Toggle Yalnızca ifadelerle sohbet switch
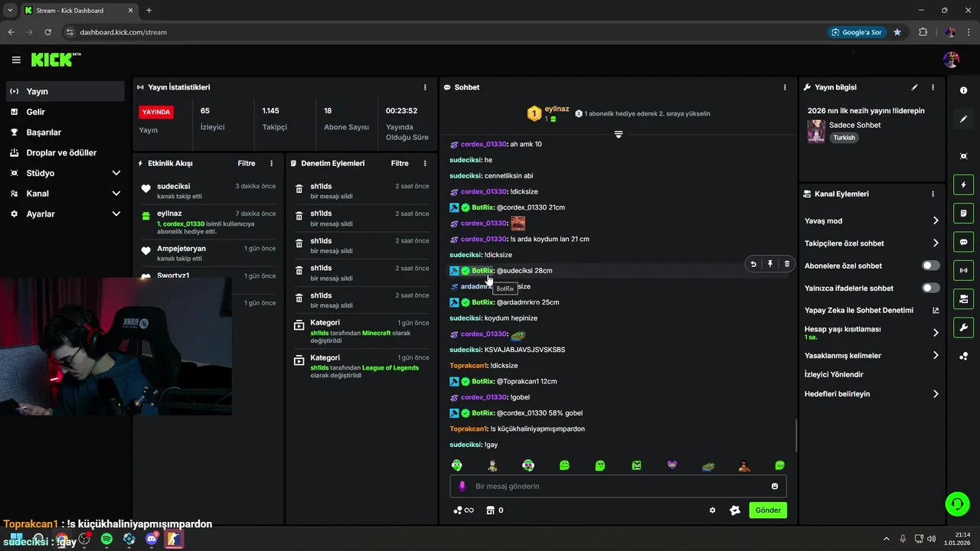Image resolution: width=980 pixels, height=551 pixels. pyautogui.click(x=930, y=288)
